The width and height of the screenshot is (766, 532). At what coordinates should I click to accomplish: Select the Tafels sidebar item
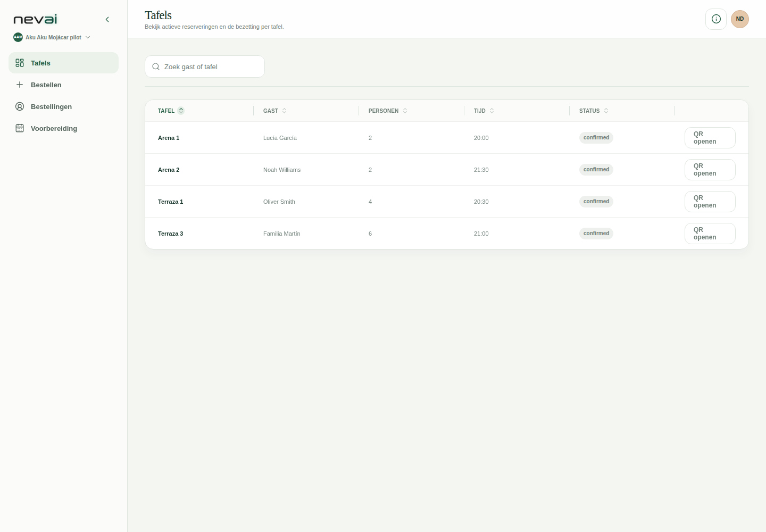click(x=63, y=63)
